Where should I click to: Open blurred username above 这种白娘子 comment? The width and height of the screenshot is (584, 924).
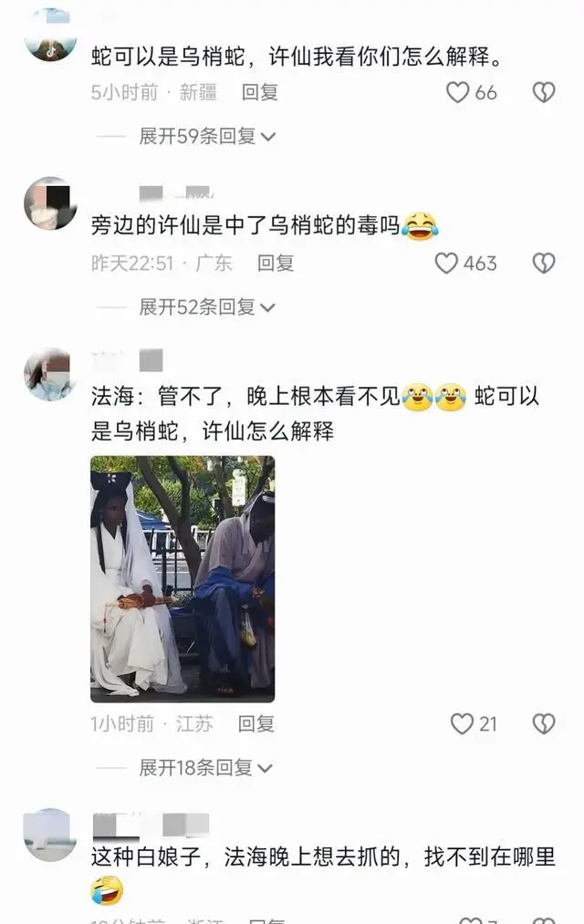[151, 825]
